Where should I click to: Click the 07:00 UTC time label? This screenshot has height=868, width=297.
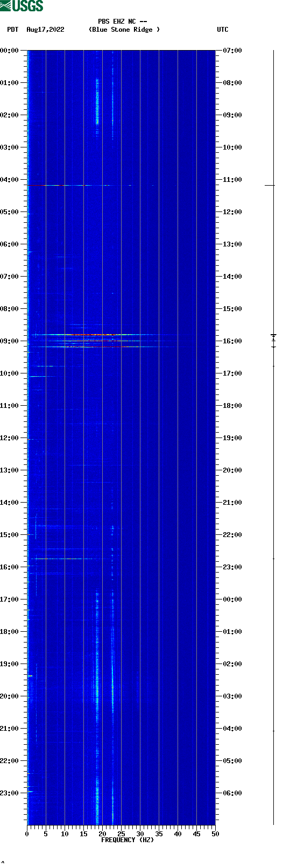232,50
